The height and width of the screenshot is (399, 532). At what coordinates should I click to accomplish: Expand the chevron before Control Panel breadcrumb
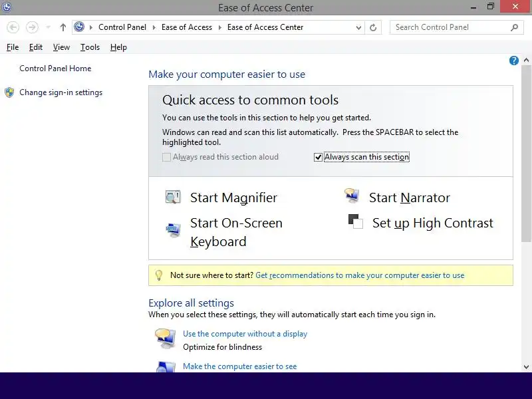click(x=91, y=27)
